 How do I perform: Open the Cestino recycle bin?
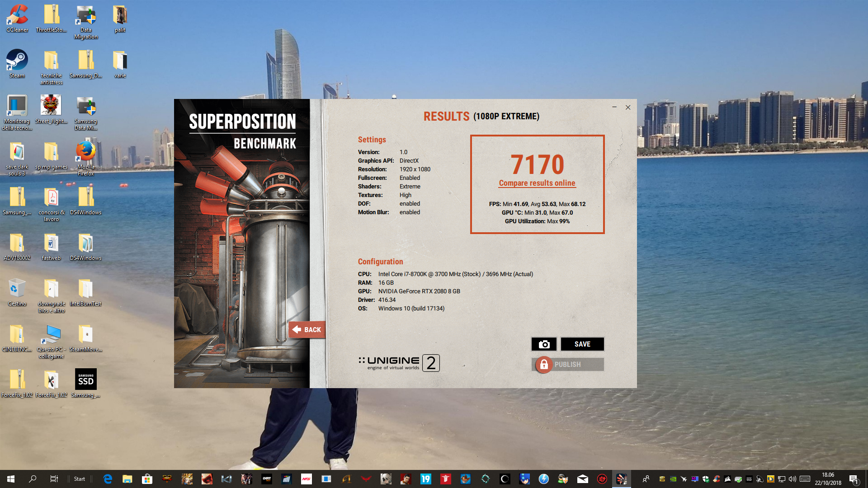17,292
